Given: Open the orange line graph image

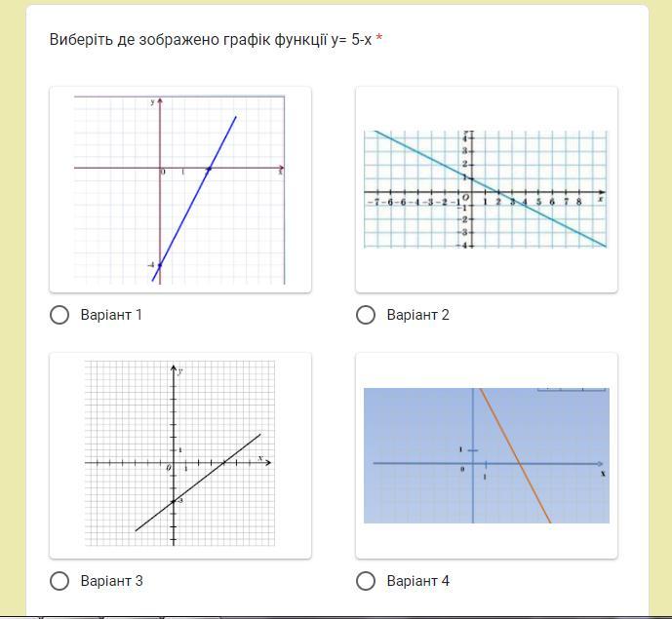Looking at the screenshot, I should (487, 455).
